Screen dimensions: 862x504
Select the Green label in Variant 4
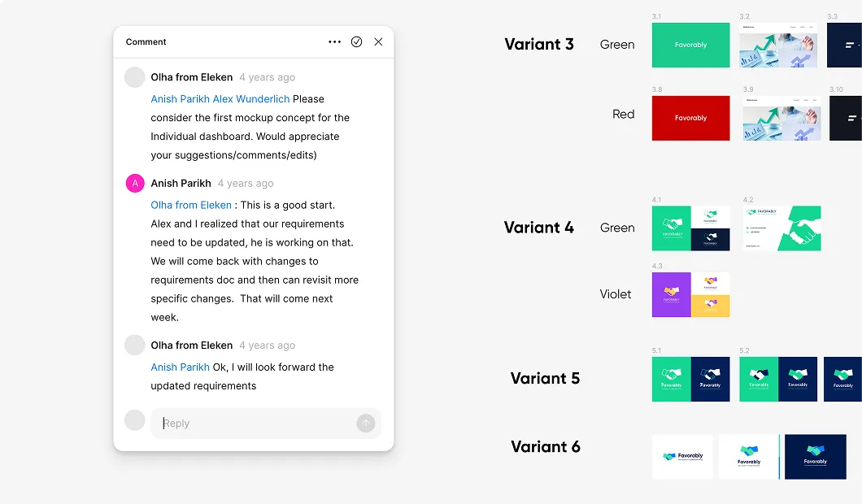click(x=616, y=228)
